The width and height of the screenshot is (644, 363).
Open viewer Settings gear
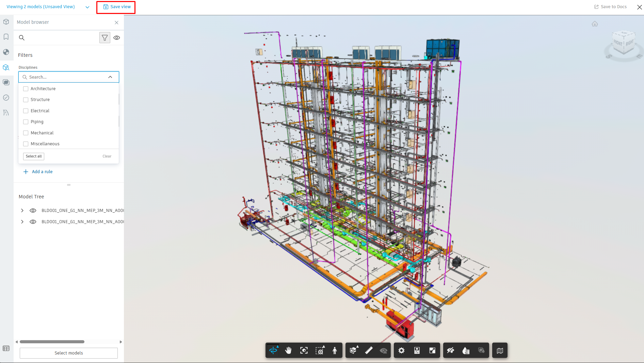401,350
